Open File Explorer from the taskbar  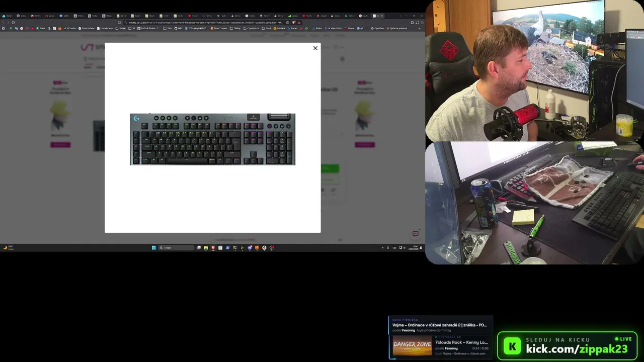click(206, 247)
